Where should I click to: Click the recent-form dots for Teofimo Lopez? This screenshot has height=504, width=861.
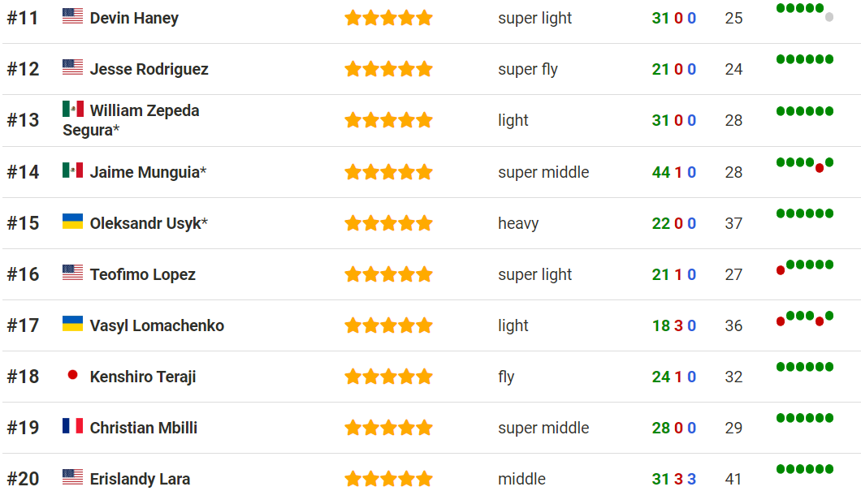(x=804, y=266)
